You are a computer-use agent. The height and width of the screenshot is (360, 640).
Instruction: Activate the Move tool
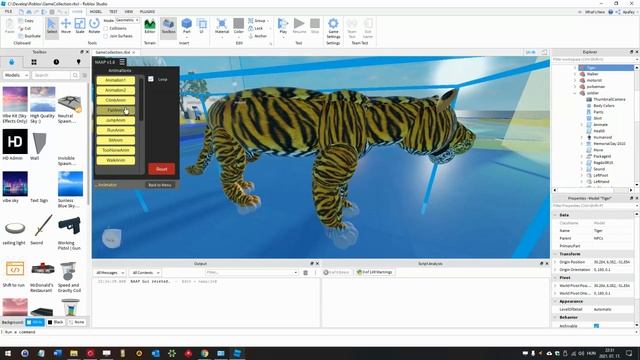pos(66,27)
